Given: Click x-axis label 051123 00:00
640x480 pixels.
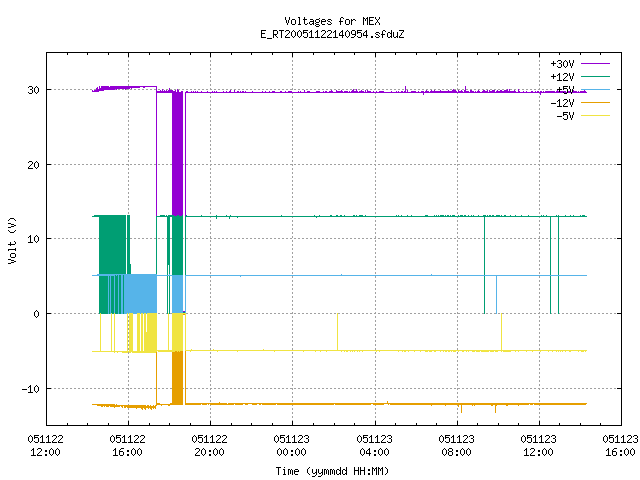Looking at the screenshot, I should coord(291,446).
